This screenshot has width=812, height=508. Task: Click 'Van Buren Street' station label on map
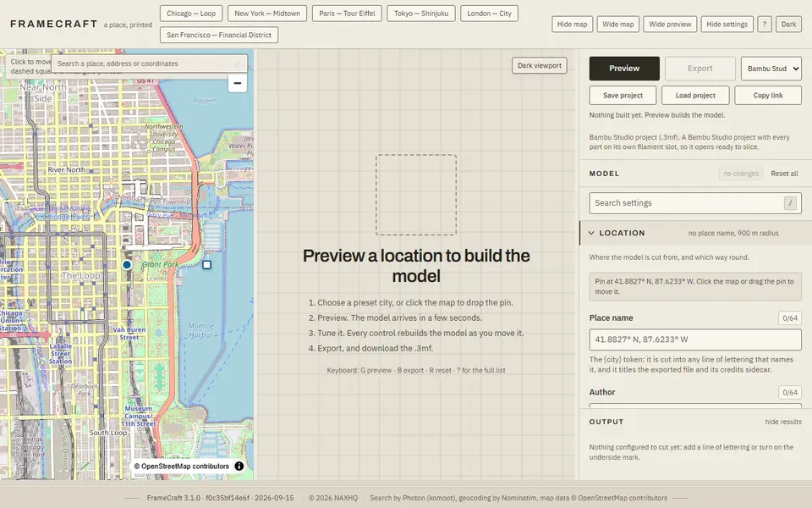click(129, 334)
